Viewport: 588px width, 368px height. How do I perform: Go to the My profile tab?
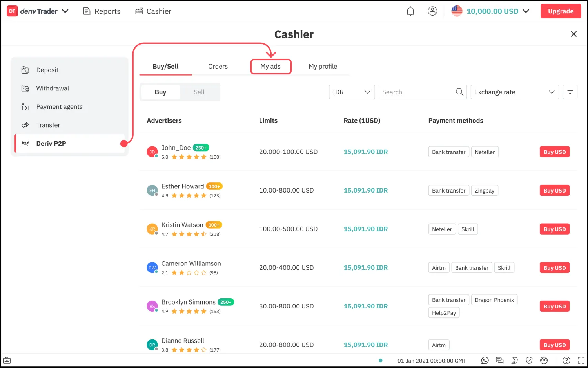point(323,67)
